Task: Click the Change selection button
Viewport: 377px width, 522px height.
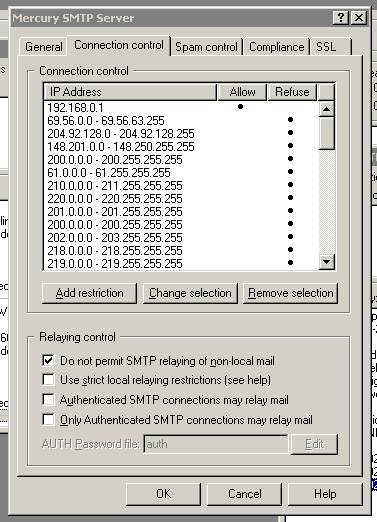Action: [190, 293]
